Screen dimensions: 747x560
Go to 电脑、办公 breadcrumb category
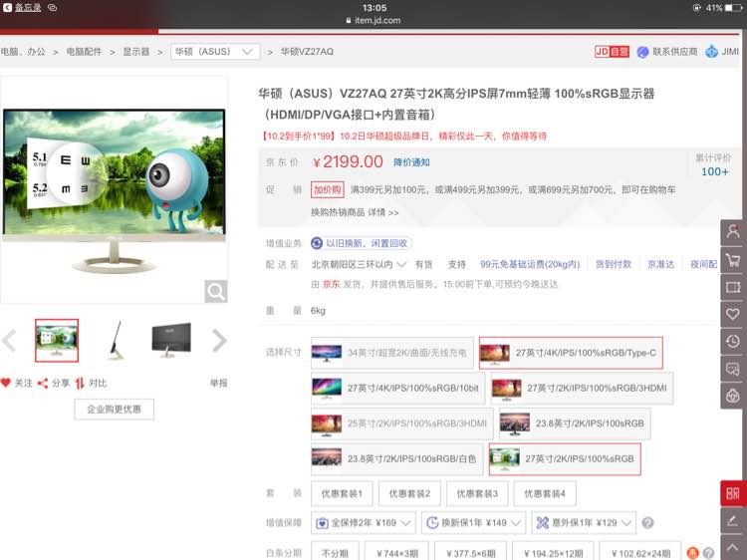tap(23, 52)
